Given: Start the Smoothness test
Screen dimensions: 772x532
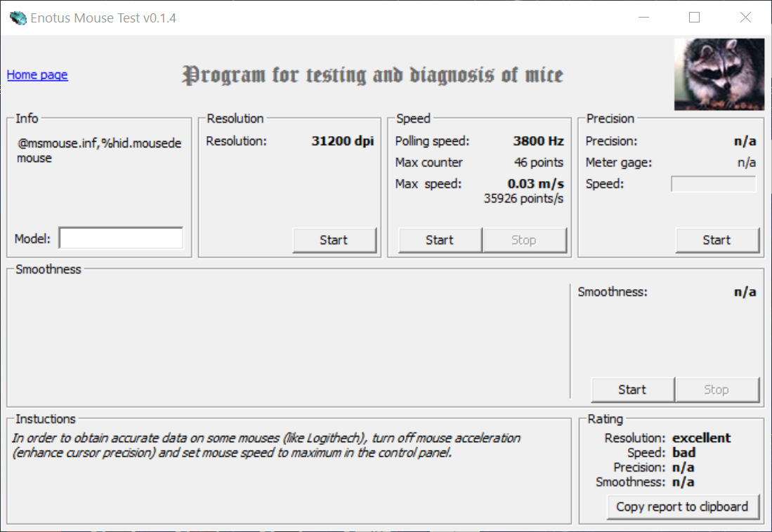Looking at the screenshot, I should click(x=633, y=390).
